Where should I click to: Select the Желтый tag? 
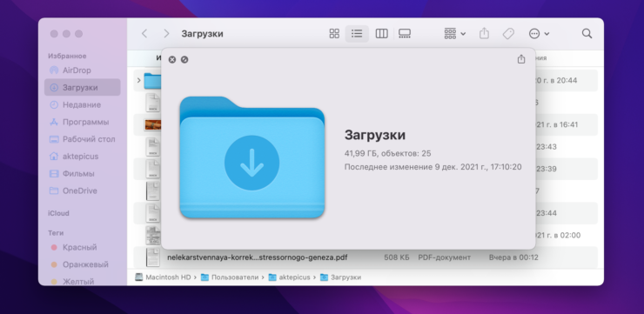pyautogui.click(x=82, y=281)
